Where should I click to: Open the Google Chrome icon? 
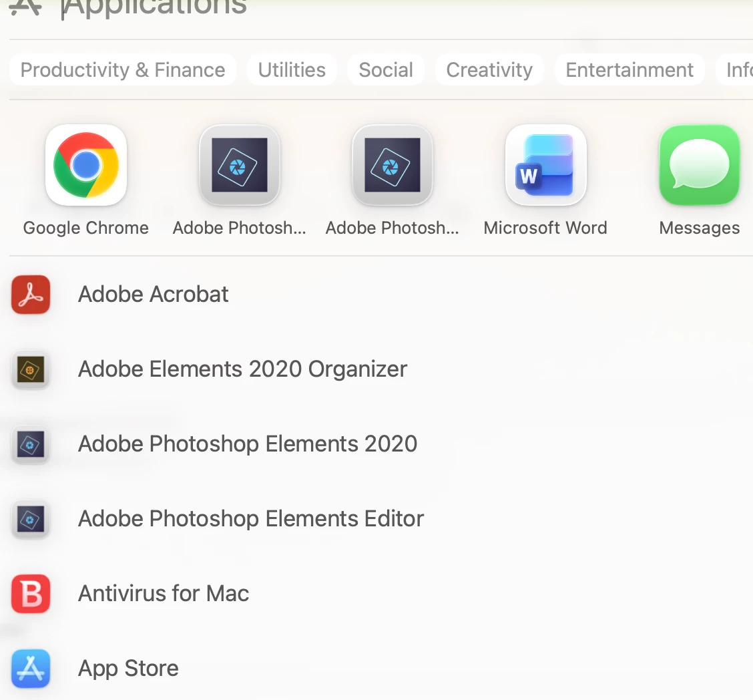pyautogui.click(x=86, y=165)
